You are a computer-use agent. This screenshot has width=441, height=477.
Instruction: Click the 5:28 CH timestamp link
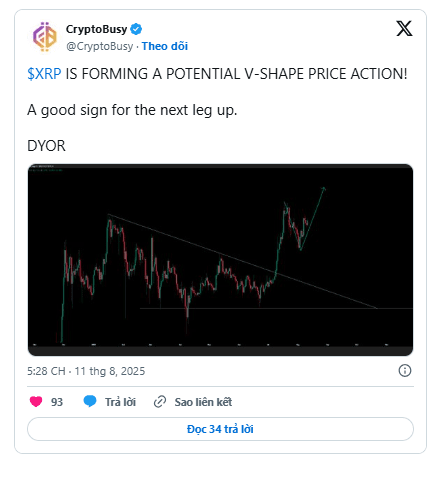coord(86,371)
